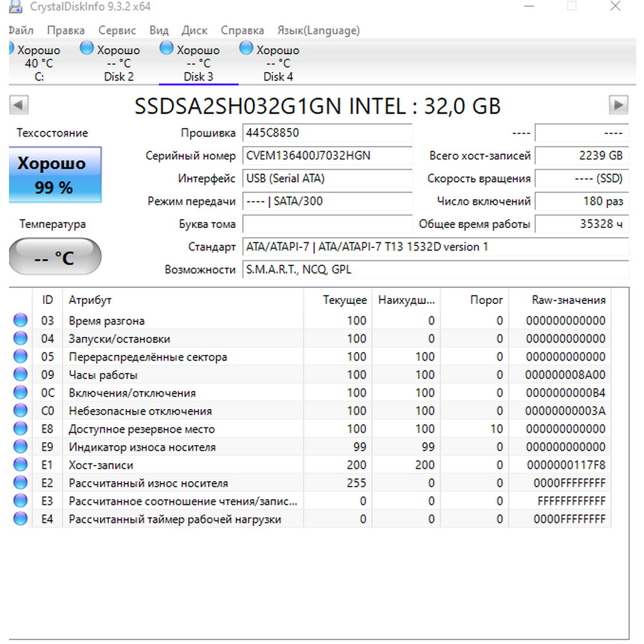
Task: Click status orb of attribute E1 Хост-записи
Action: coord(20,465)
